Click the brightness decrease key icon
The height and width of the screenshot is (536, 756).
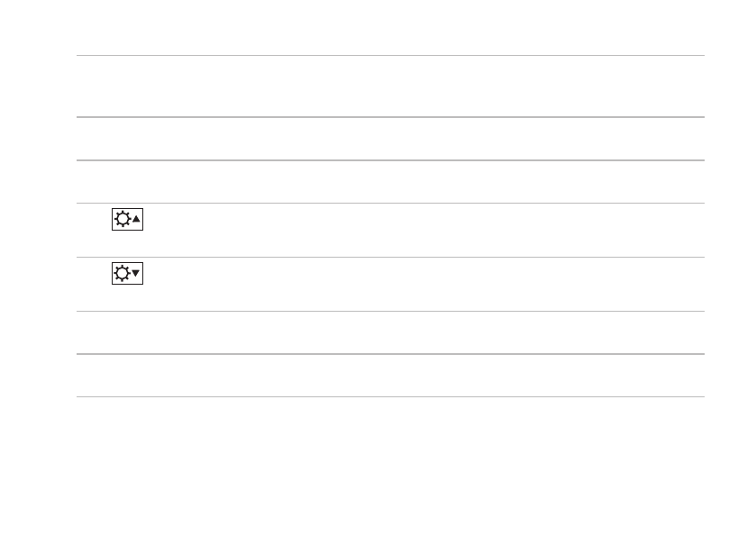coord(127,273)
